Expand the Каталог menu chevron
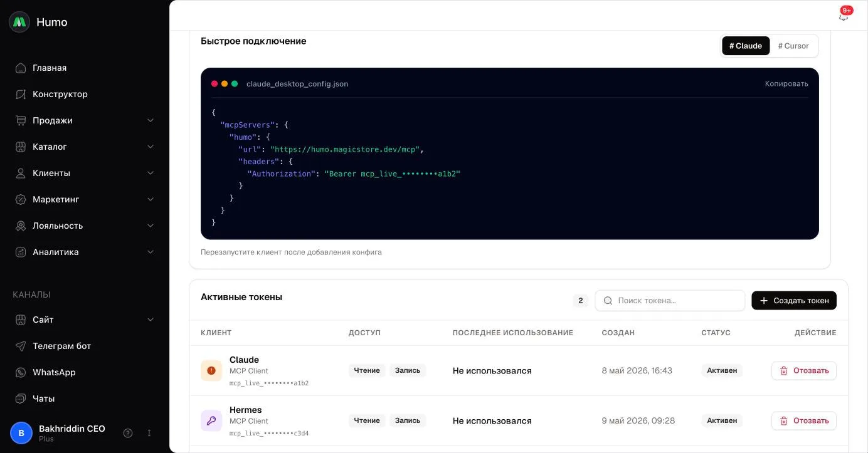 coord(151,147)
